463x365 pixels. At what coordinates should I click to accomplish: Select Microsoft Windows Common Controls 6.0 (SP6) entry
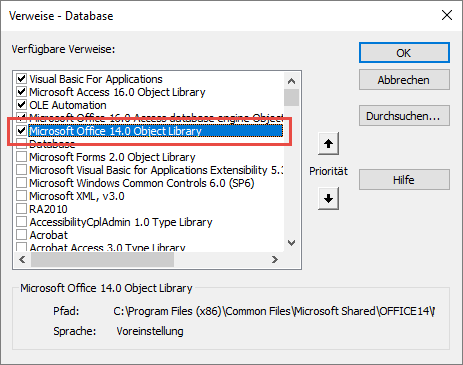(142, 183)
